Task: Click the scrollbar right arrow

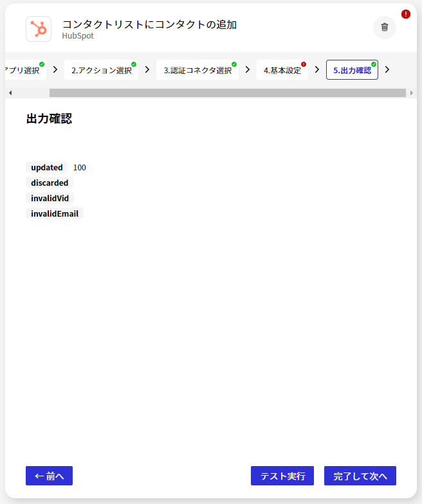Action: click(412, 93)
